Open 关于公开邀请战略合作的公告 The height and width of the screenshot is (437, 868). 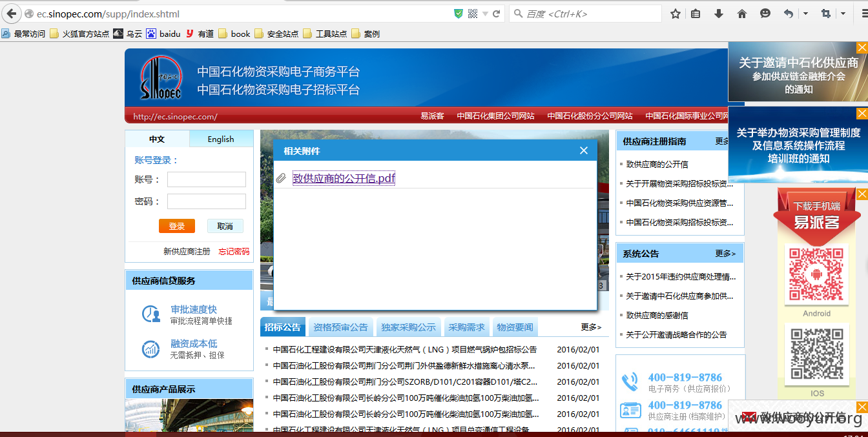point(676,334)
